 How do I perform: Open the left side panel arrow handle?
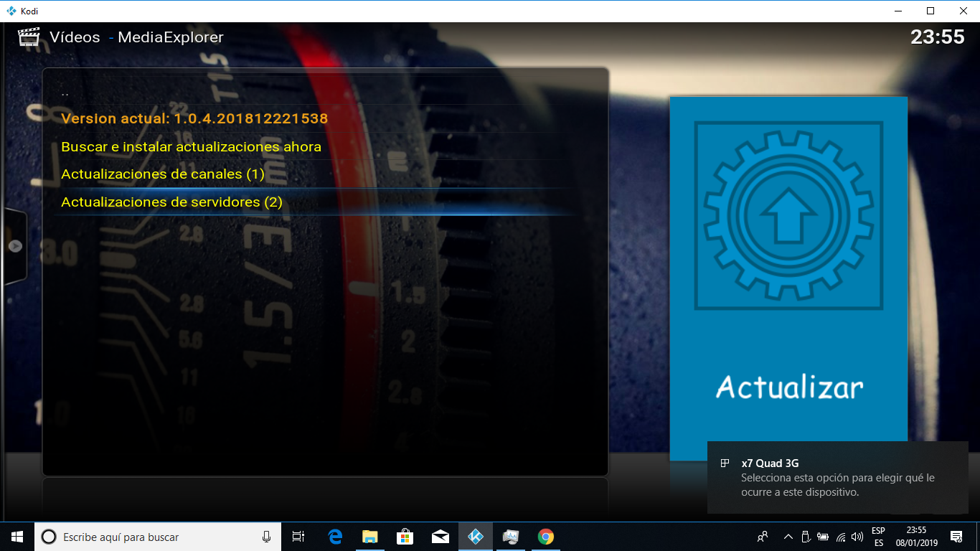point(15,246)
